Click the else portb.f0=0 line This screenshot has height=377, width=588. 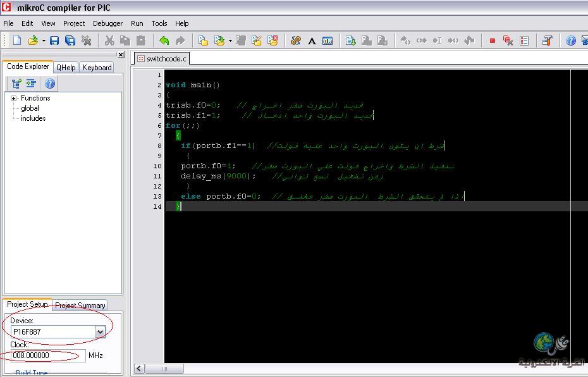(221, 196)
